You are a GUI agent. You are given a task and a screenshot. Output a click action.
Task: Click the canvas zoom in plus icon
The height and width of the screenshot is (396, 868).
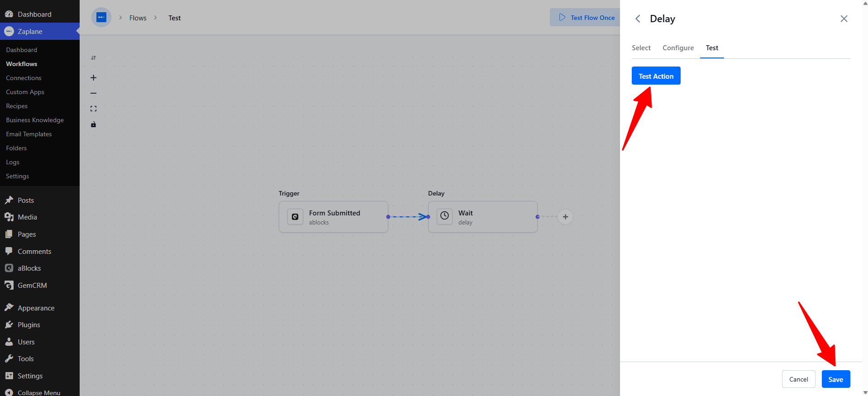93,78
